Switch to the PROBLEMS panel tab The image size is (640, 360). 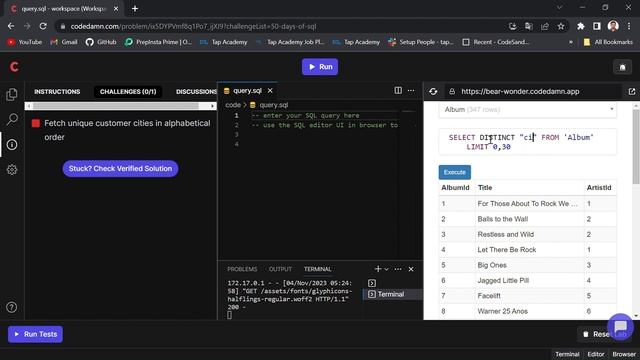[242, 269]
